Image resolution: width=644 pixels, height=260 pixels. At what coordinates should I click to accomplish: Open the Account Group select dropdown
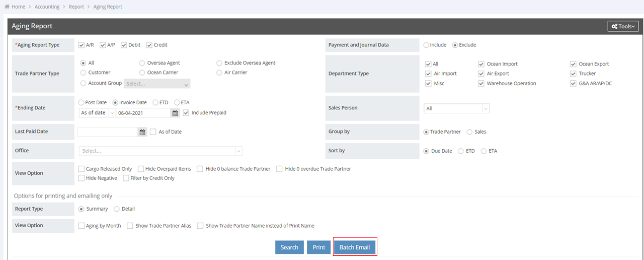click(157, 84)
